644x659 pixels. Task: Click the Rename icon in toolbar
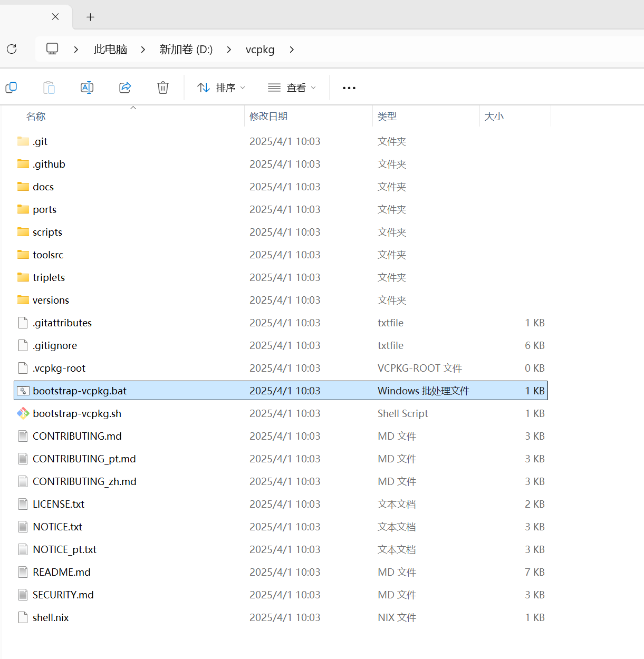point(87,88)
